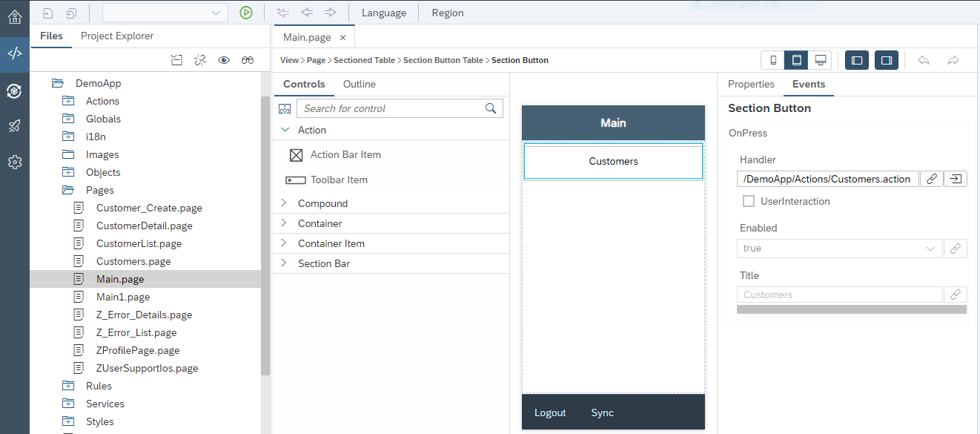Image resolution: width=980 pixels, height=434 pixels.
Task: Click the Customers section button in preview
Action: (613, 161)
